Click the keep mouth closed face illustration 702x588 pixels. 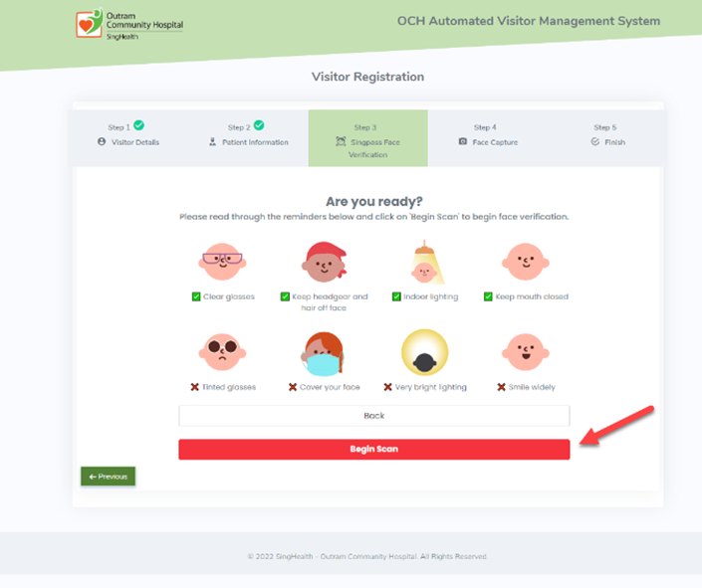coord(526,262)
